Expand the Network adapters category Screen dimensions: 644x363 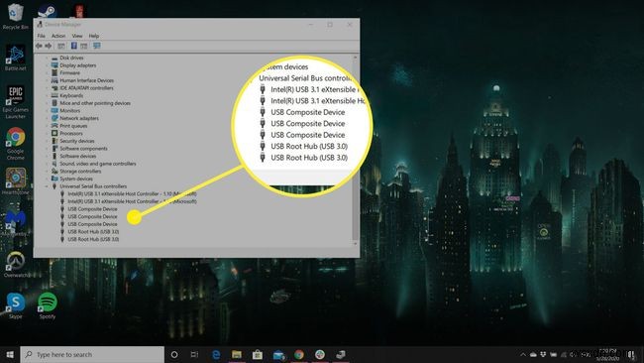47,118
